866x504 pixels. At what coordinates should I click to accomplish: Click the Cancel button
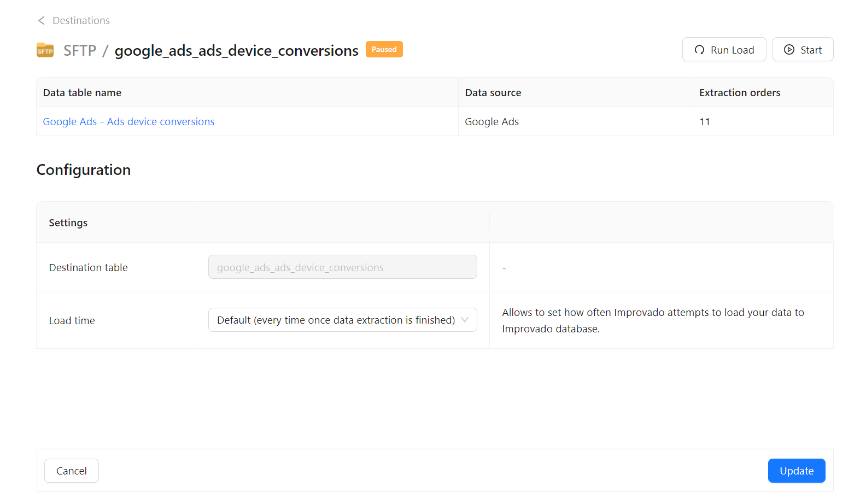(72, 471)
